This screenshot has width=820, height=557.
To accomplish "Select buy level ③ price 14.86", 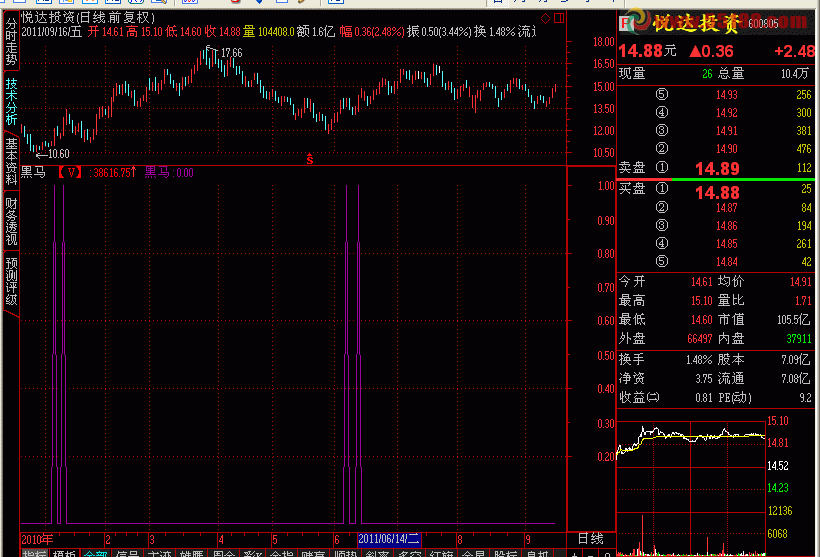I will pyautogui.click(x=726, y=226).
